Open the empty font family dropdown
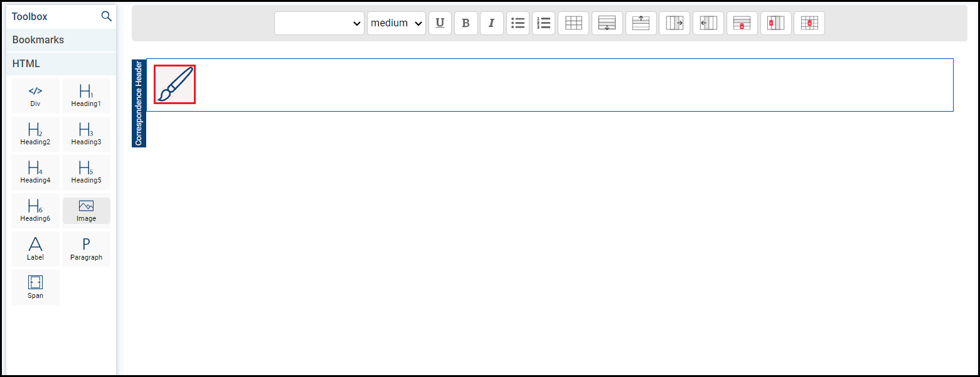 (319, 23)
